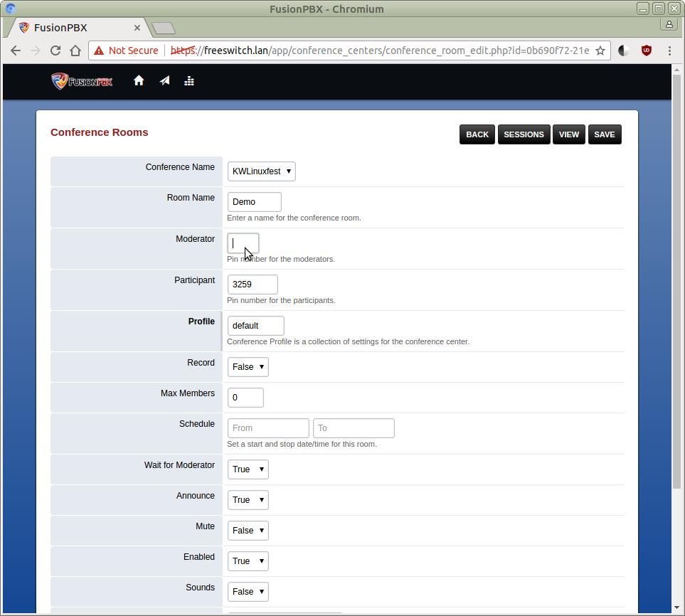
Task: Change the Wait for Moderator dropdown
Action: click(248, 469)
